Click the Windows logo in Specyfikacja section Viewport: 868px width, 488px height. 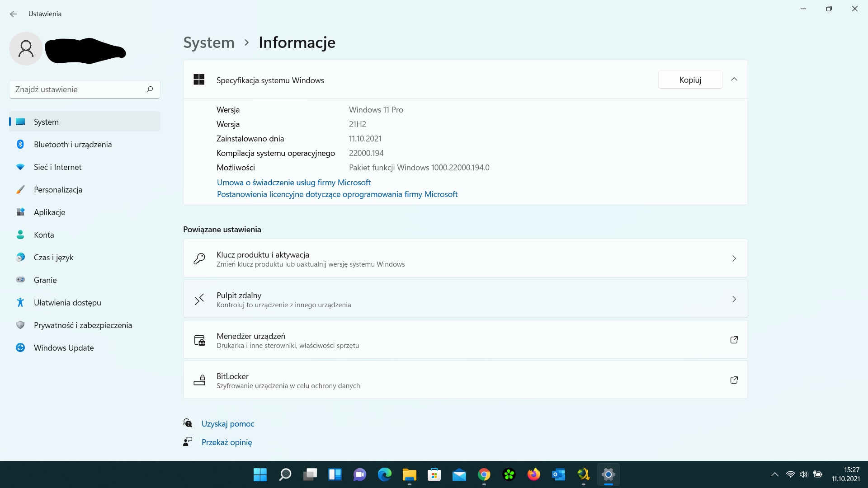199,80
